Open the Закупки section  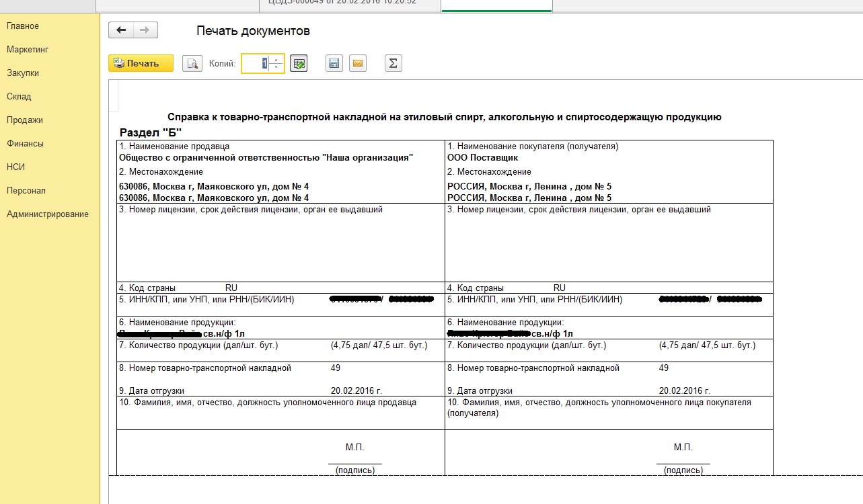[23, 73]
